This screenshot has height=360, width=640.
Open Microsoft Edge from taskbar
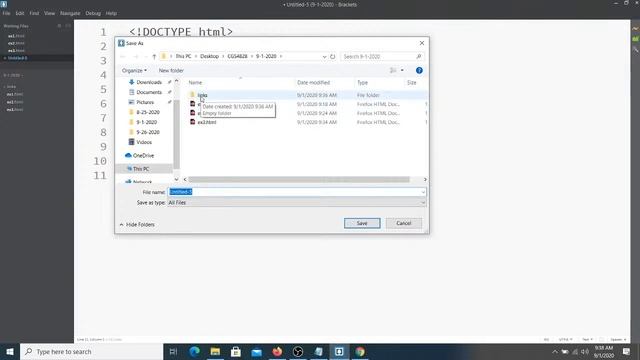click(194, 351)
